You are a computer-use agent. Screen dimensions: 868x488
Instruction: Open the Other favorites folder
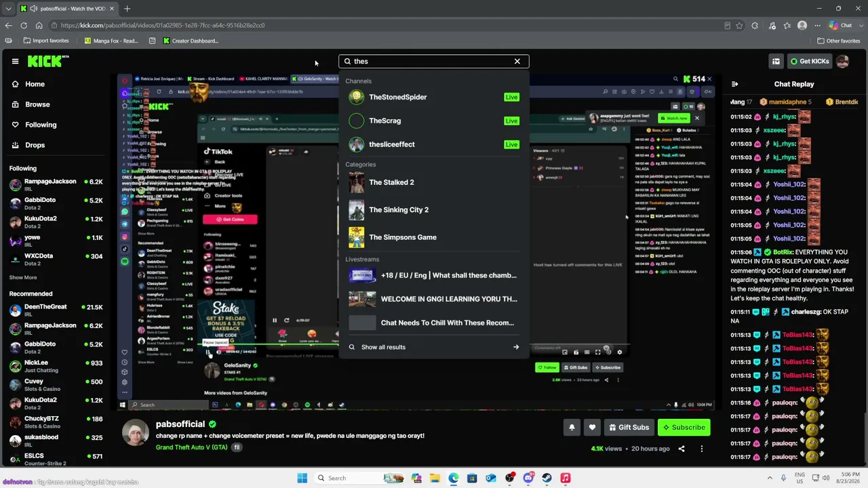click(x=839, y=41)
